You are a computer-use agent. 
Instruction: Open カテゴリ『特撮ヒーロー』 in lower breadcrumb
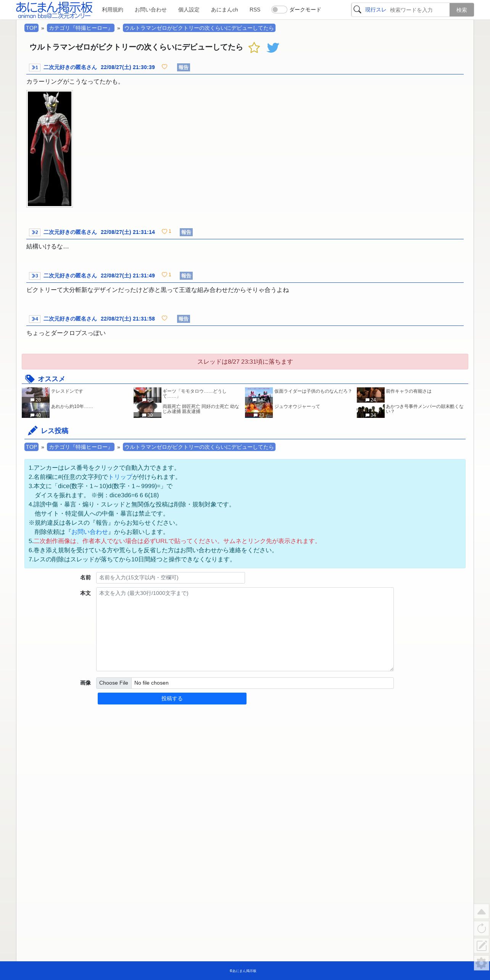81,447
